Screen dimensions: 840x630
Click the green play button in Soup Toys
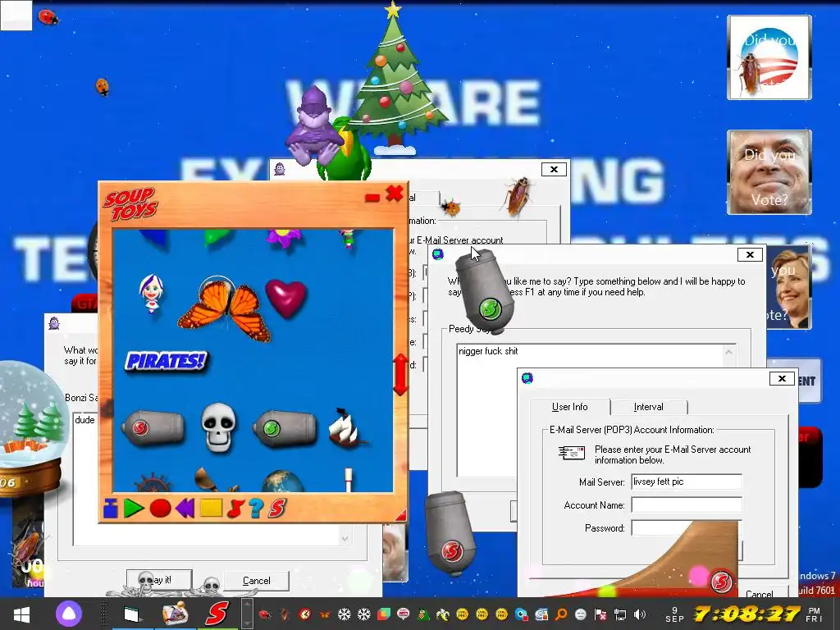point(134,508)
